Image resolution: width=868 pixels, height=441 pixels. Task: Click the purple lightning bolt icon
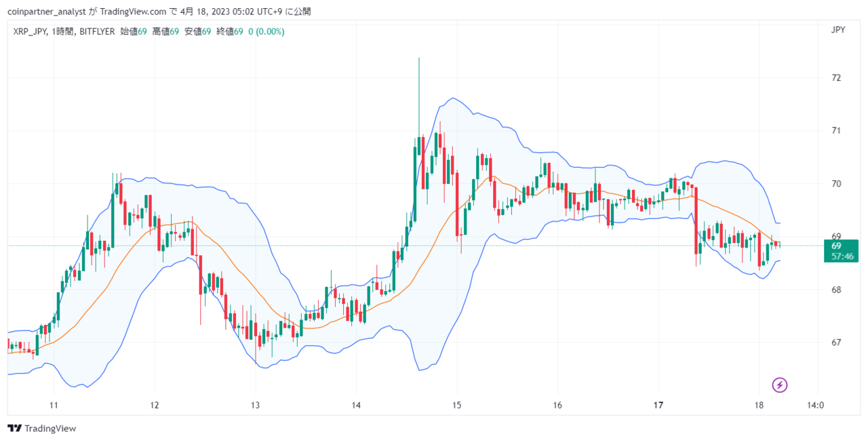point(780,385)
